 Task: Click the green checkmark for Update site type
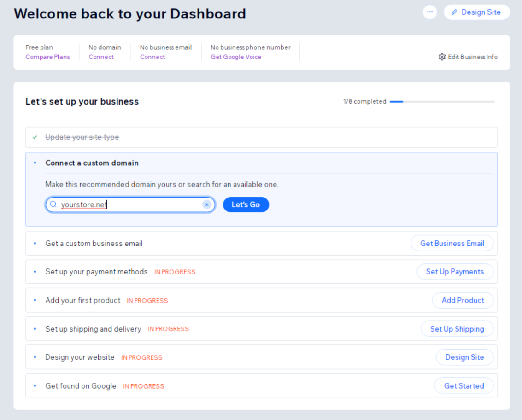tap(35, 137)
